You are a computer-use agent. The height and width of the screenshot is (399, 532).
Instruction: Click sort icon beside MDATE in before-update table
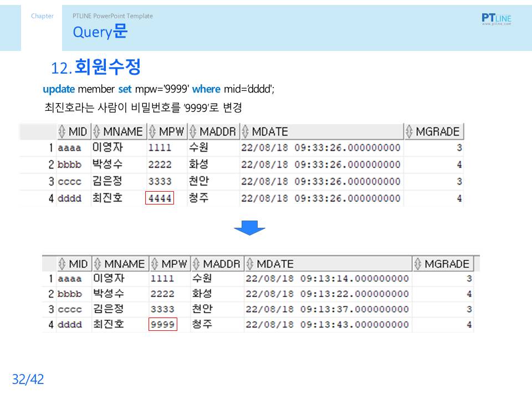(x=245, y=131)
